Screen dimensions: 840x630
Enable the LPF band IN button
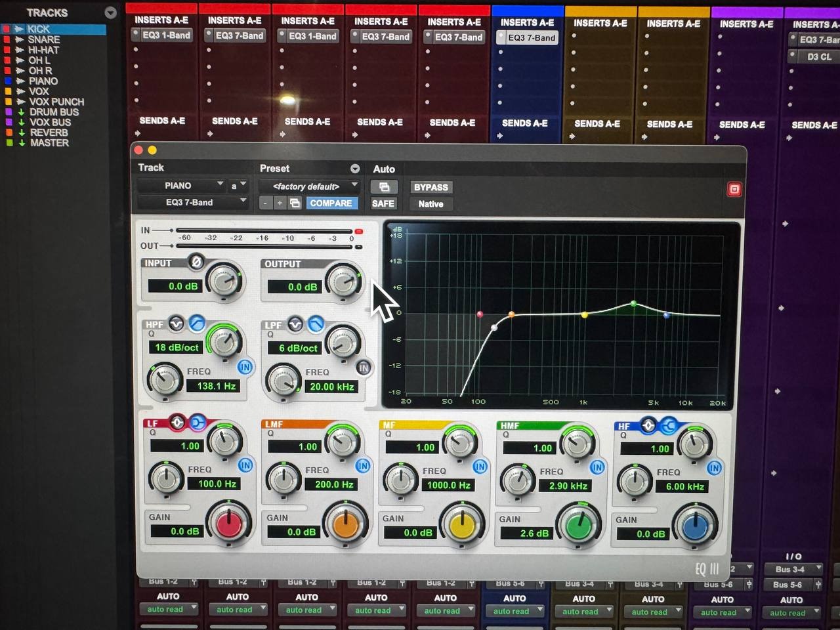[363, 367]
